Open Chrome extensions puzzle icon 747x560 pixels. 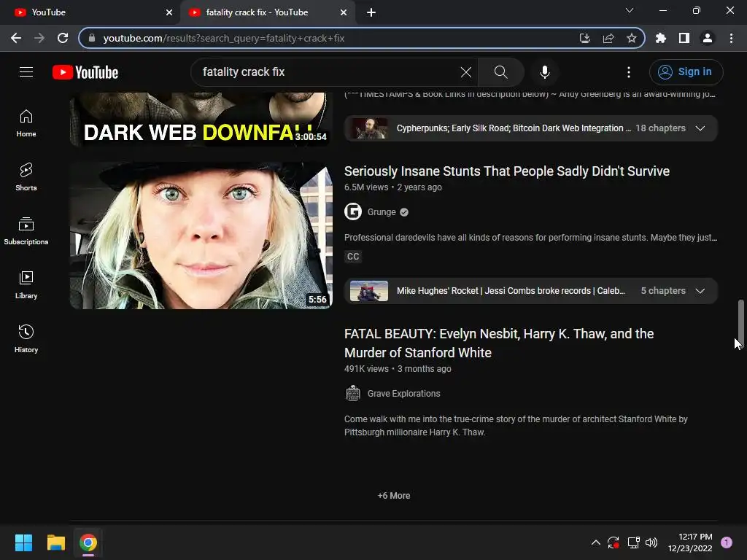(x=661, y=38)
